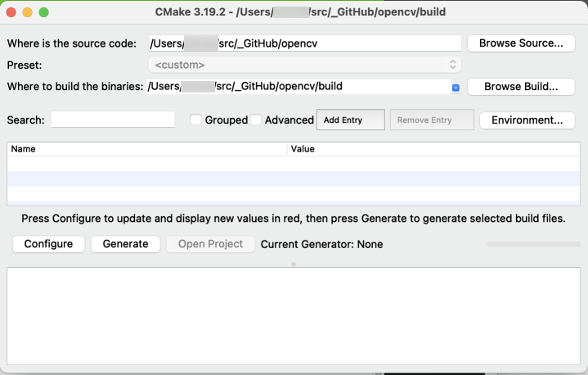This screenshot has height=375, width=588.
Task: Click inside the output log pane
Action: click(294, 316)
